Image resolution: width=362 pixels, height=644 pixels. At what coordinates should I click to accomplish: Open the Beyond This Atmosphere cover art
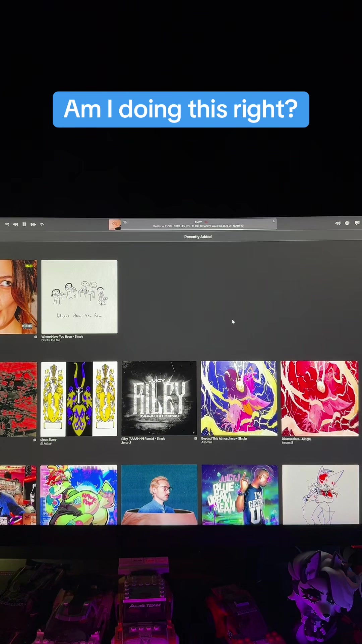pyautogui.click(x=239, y=398)
